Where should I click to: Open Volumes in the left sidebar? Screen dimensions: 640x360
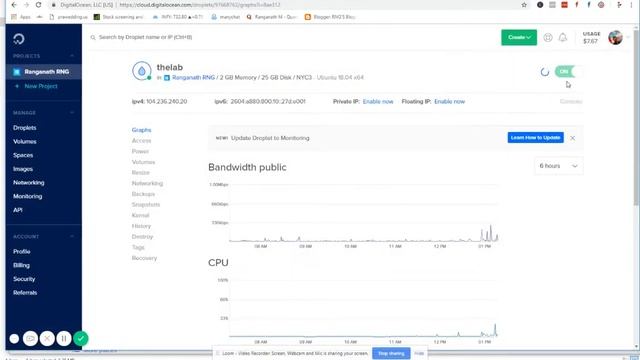(x=24, y=142)
